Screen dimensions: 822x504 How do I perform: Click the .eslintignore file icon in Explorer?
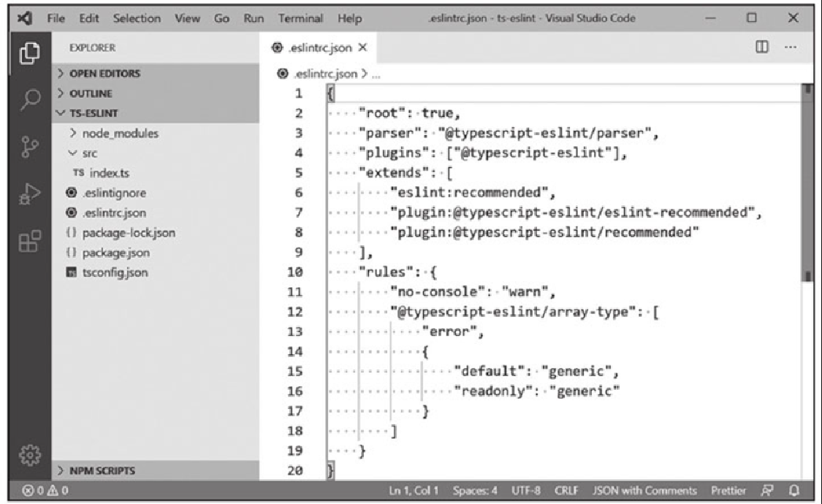click(72, 193)
